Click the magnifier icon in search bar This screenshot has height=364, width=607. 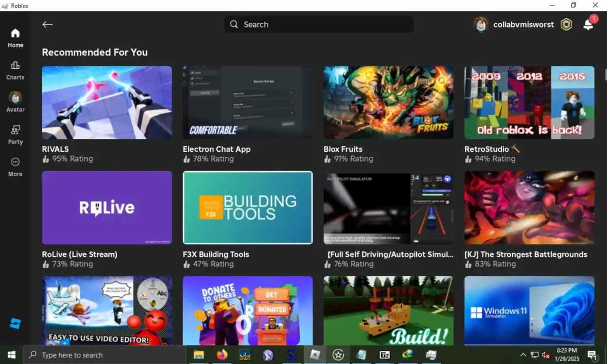point(234,25)
